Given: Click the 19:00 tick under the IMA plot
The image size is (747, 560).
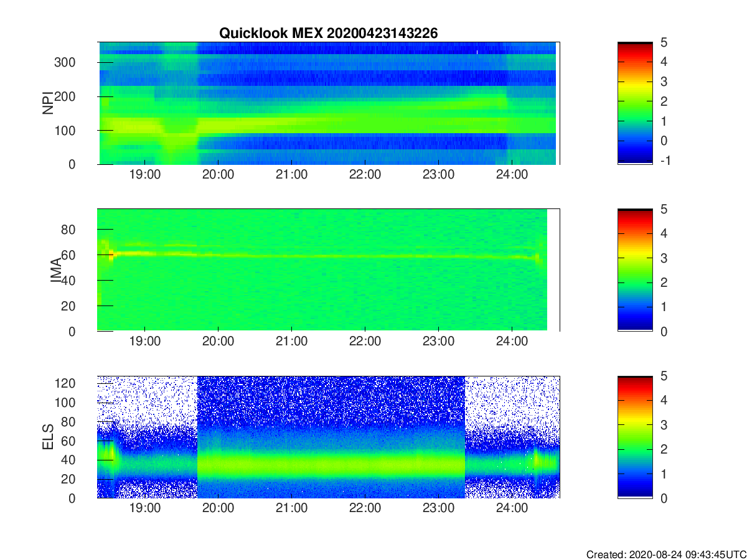Looking at the screenshot, I should (144, 342).
